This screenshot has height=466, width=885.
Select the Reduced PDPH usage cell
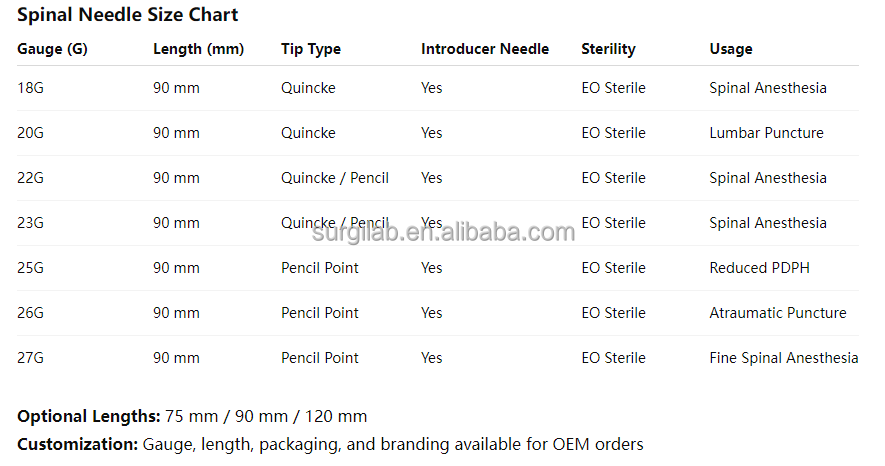[761, 268]
